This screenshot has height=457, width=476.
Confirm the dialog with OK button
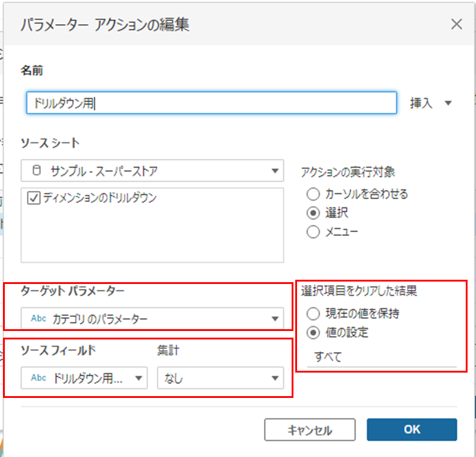[412, 429]
